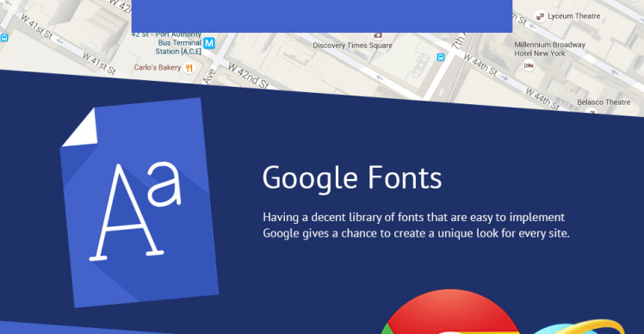
Task: Click the Google Fonts description paragraph
Action: point(416,226)
